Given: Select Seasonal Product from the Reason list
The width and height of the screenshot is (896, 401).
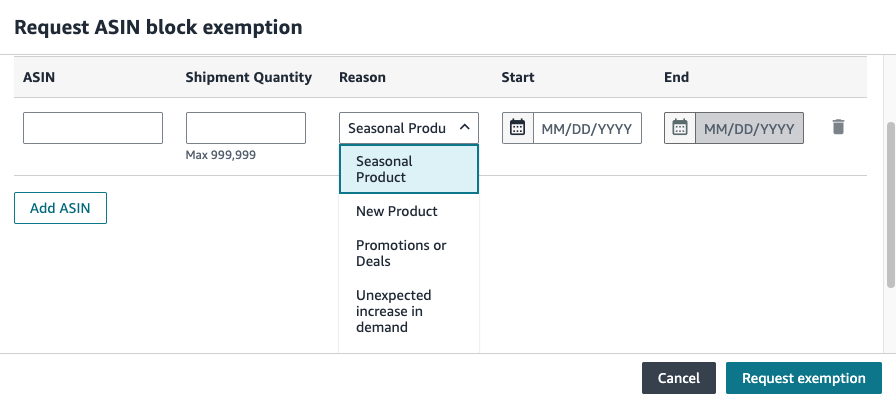Looking at the screenshot, I should (x=409, y=169).
